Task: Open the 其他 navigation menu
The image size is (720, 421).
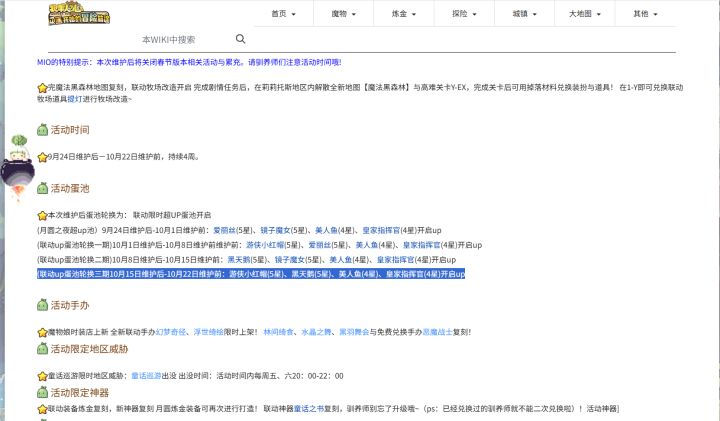Action: pyautogui.click(x=645, y=14)
